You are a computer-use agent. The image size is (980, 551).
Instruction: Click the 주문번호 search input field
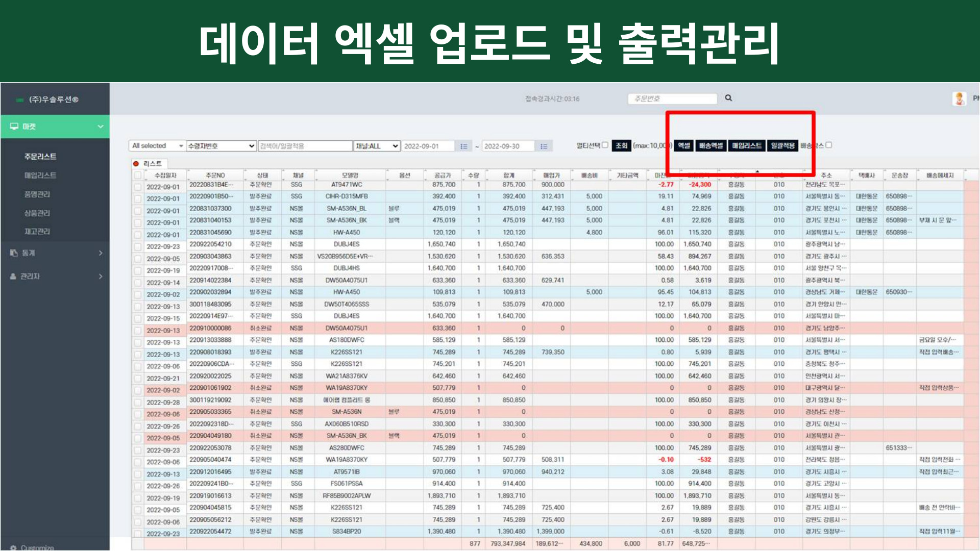672,98
